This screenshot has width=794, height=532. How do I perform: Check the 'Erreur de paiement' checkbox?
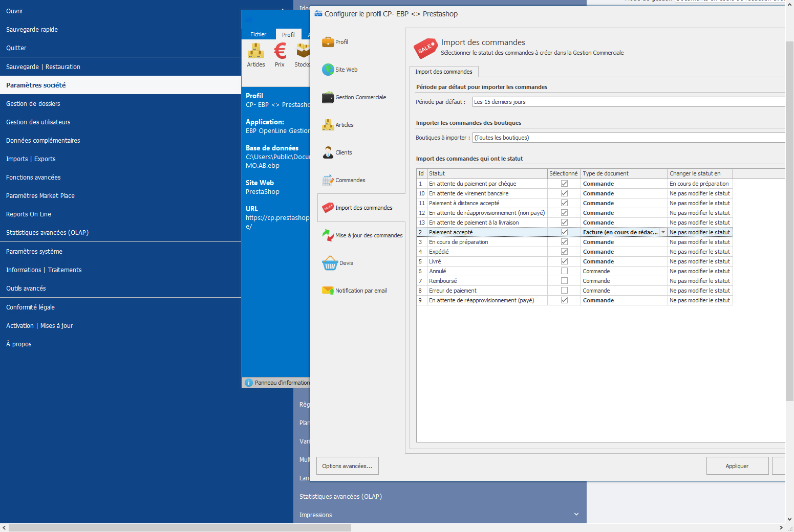click(x=564, y=291)
